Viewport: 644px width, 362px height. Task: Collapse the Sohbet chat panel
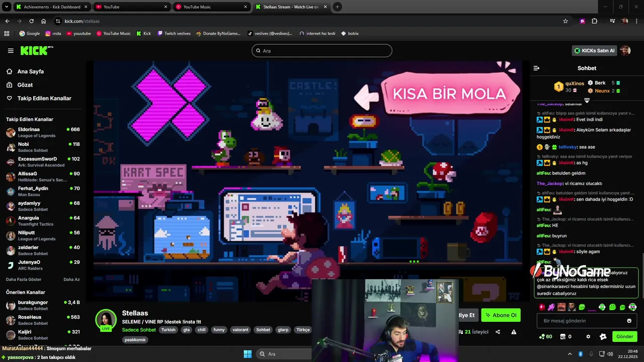tap(536, 68)
